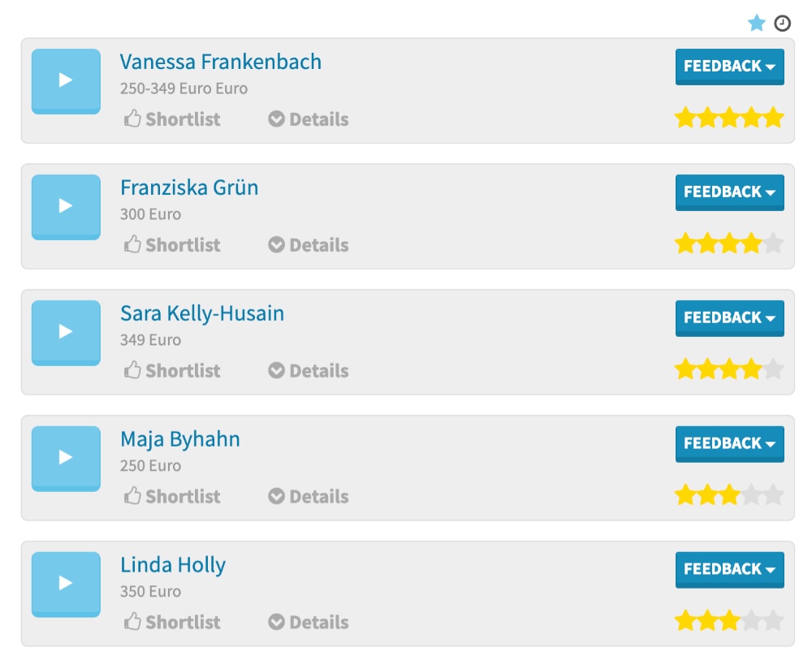Play Franziska Grün's video preview

point(65,207)
